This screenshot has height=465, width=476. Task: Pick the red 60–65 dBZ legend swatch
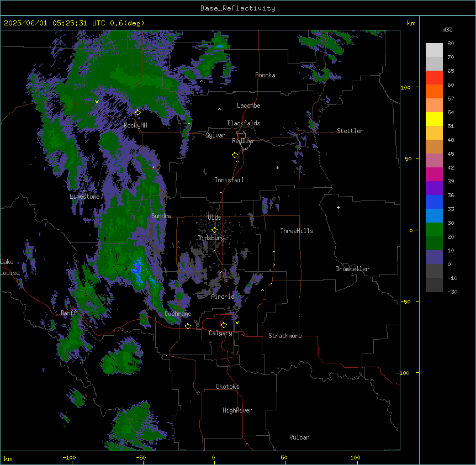[x=434, y=77]
